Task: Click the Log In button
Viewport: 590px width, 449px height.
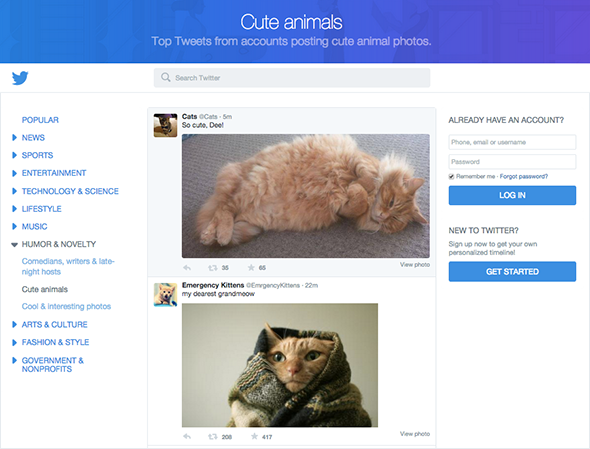Action: point(512,195)
